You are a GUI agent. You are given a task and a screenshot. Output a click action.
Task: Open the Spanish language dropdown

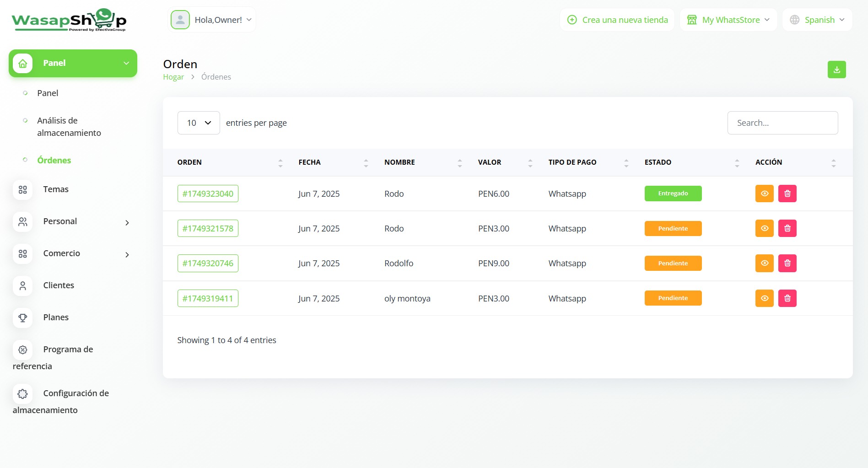[x=817, y=20]
